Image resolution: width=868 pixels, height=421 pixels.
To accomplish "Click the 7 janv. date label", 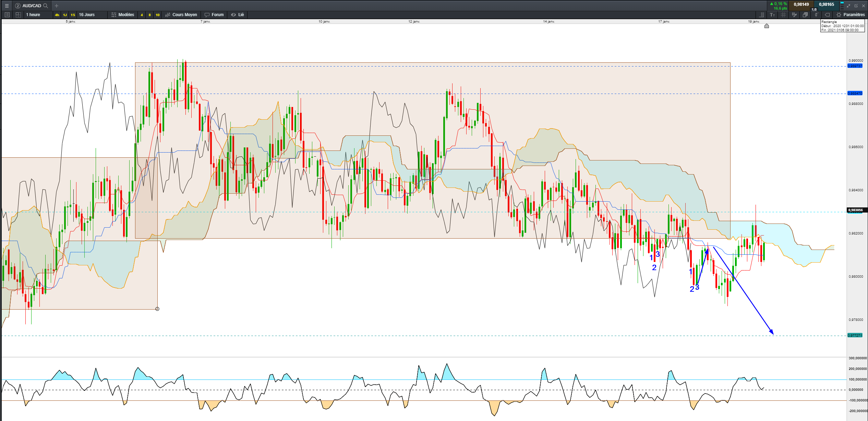I will click(205, 22).
